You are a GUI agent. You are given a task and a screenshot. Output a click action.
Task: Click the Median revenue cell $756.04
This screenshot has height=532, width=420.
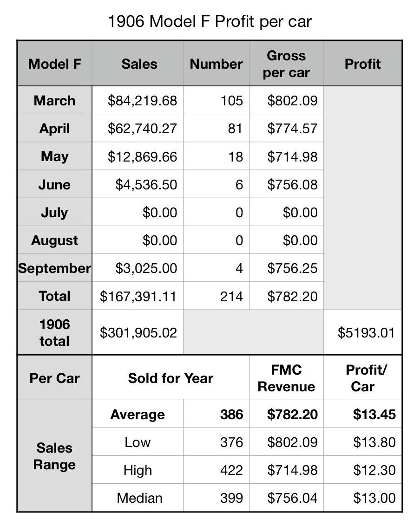(292, 498)
